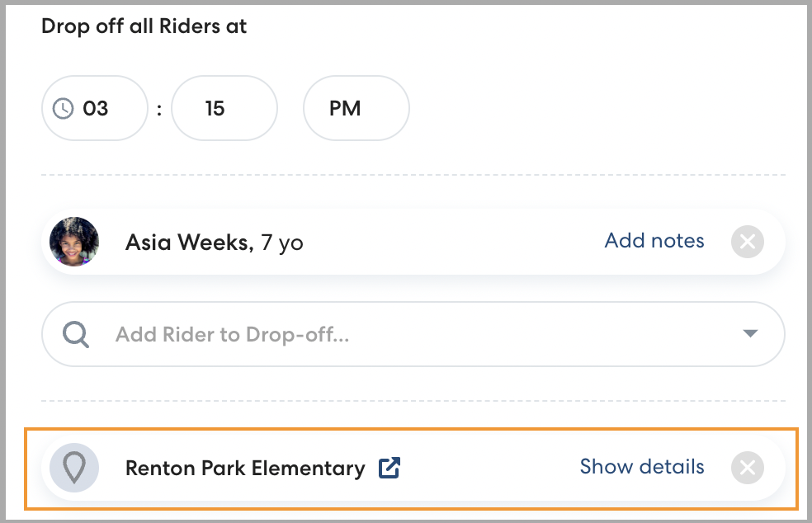
Task: Click the location pin icon
Action: point(75,468)
